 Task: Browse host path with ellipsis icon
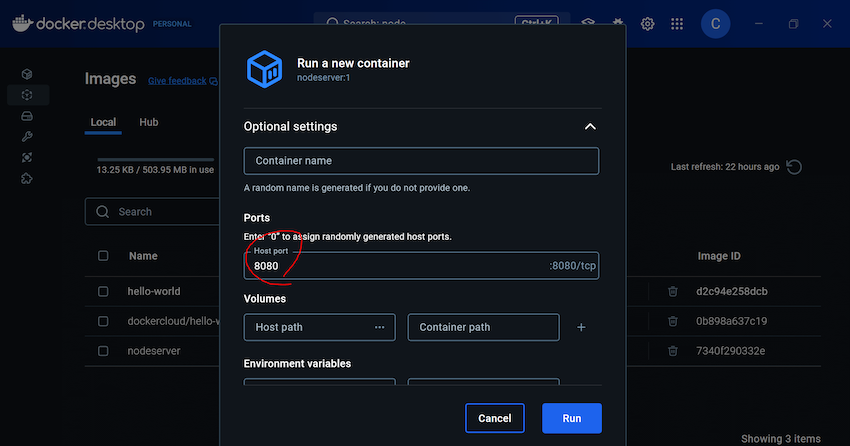click(379, 327)
